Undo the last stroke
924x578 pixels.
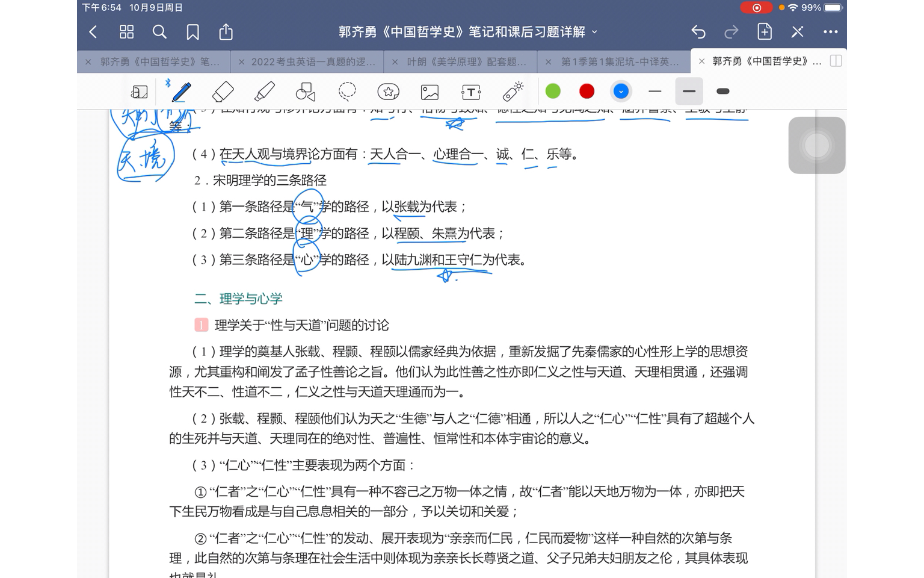[698, 32]
